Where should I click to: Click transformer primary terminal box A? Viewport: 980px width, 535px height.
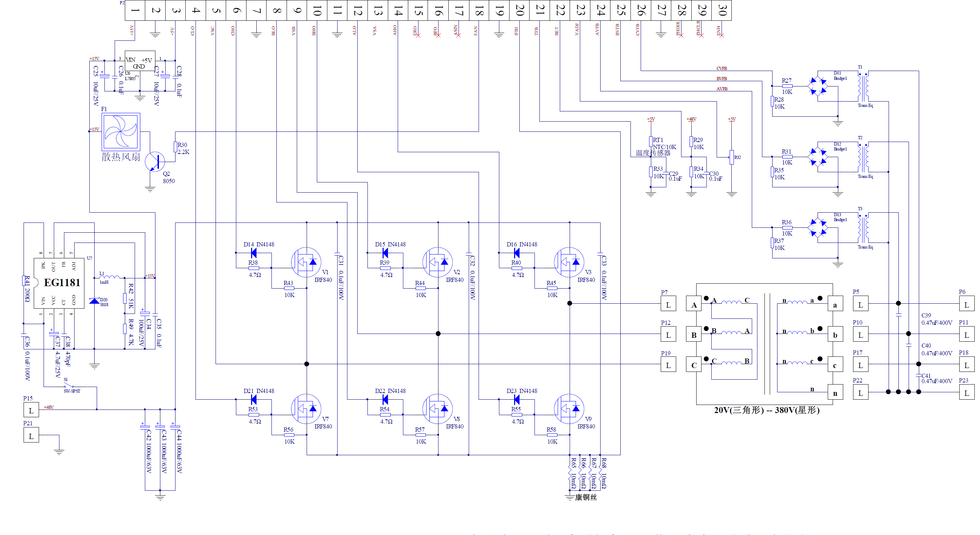point(694,304)
